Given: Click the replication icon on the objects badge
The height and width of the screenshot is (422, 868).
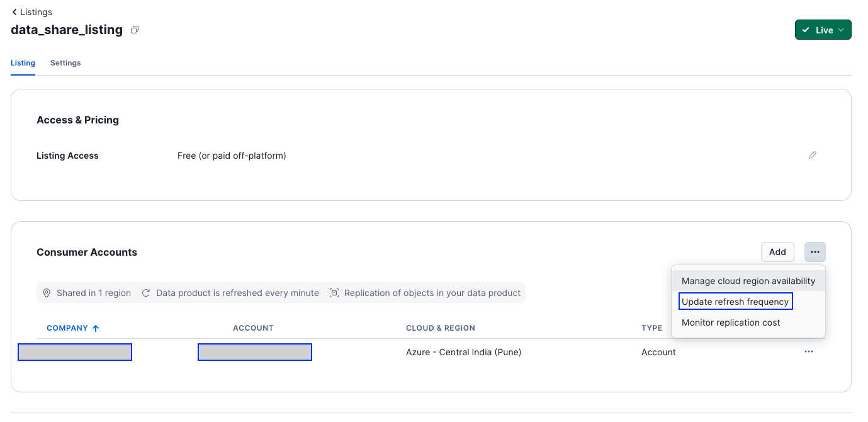Looking at the screenshot, I should tap(334, 292).
